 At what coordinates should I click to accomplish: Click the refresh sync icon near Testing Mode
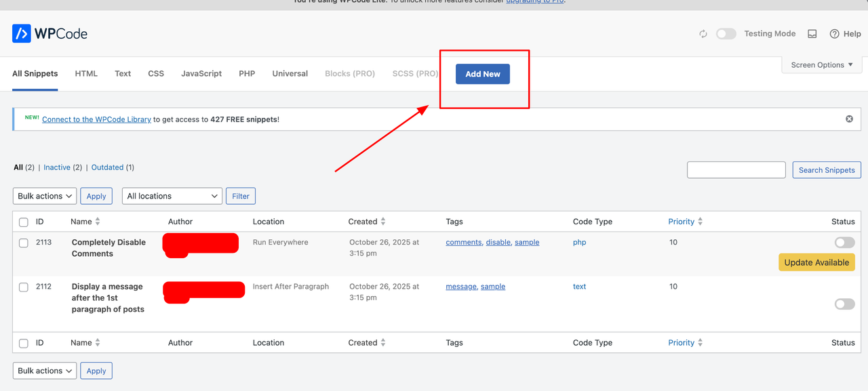703,34
